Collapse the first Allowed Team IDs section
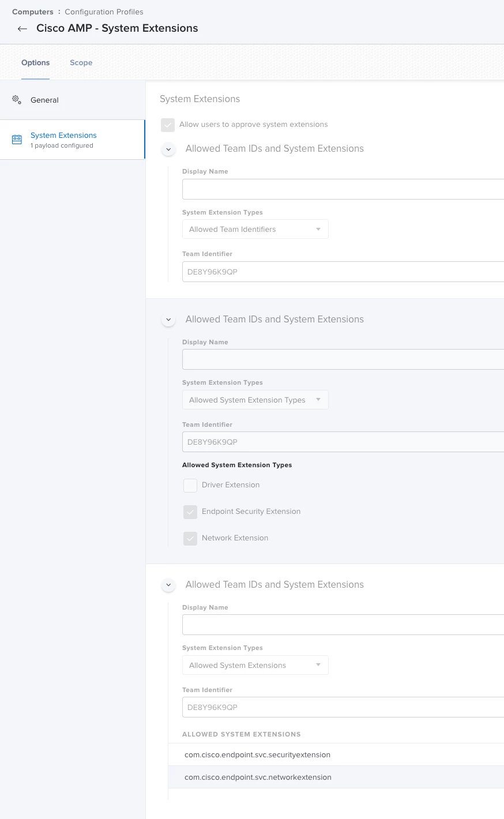The image size is (504, 819). (168, 149)
